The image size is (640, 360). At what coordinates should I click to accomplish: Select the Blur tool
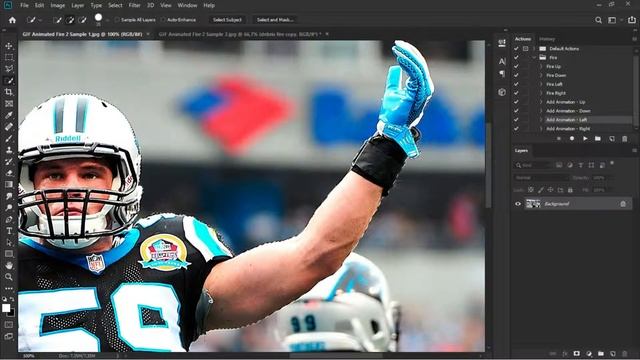pos(9,196)
